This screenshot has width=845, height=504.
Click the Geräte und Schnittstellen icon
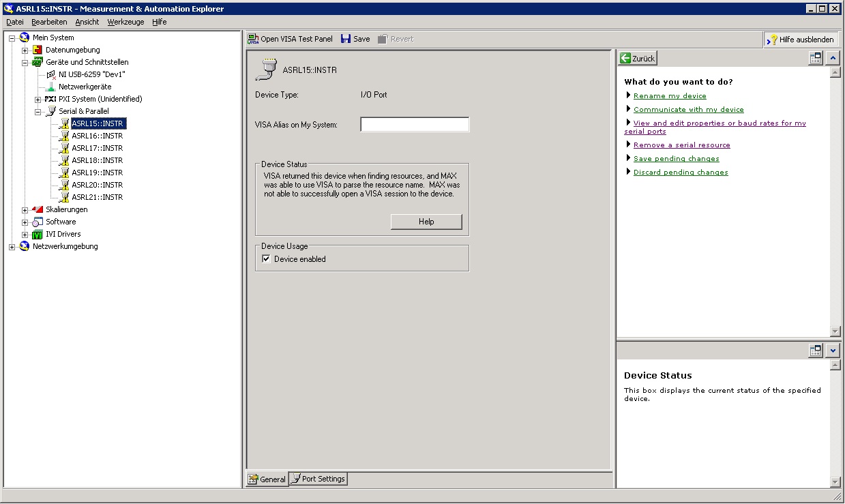tap(38, 62)
